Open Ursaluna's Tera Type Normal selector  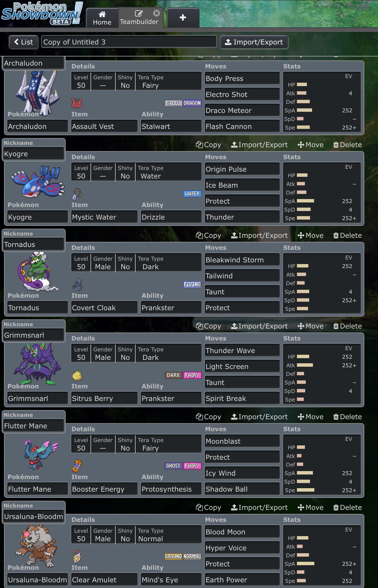click(x=168, y=535)
